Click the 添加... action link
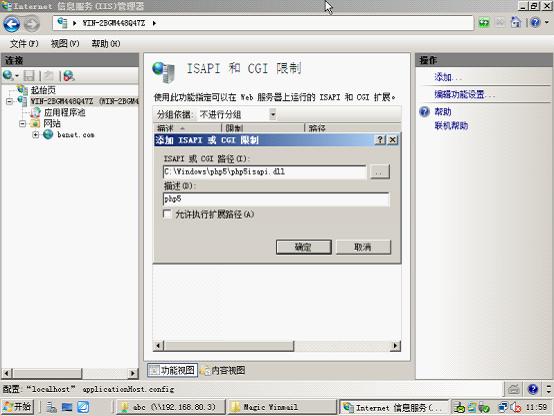Screen dimensions: 554x416 tap(448, 77)
